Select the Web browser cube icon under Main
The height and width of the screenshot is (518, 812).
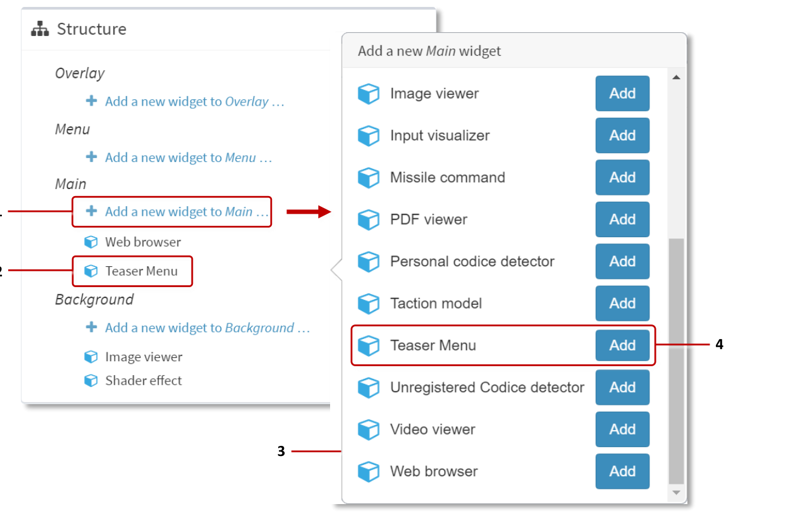pos(91,242)
